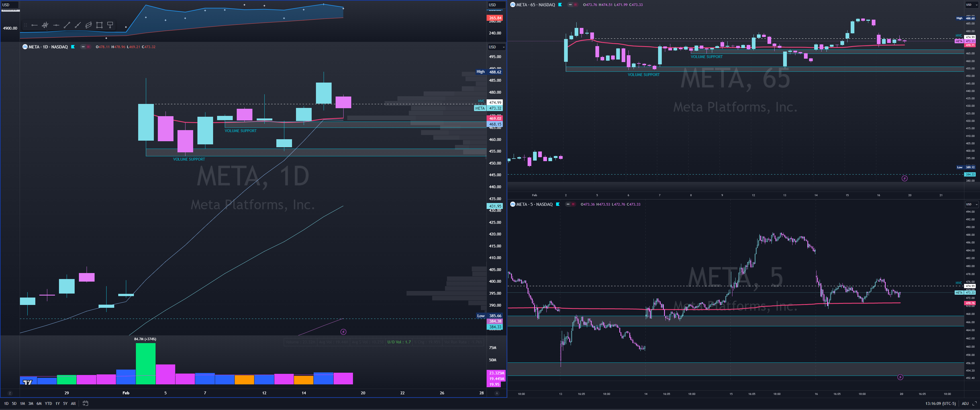Screen dimensions: 980x410
Task: Toggle ADJ adjusted data setting
Action: coord(965,403)
